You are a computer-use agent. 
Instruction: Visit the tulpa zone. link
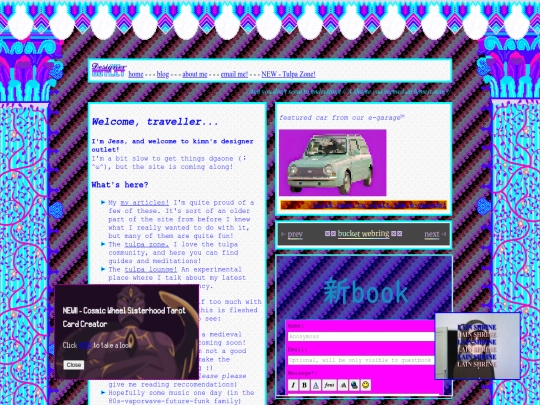click(x=147, y=245)
